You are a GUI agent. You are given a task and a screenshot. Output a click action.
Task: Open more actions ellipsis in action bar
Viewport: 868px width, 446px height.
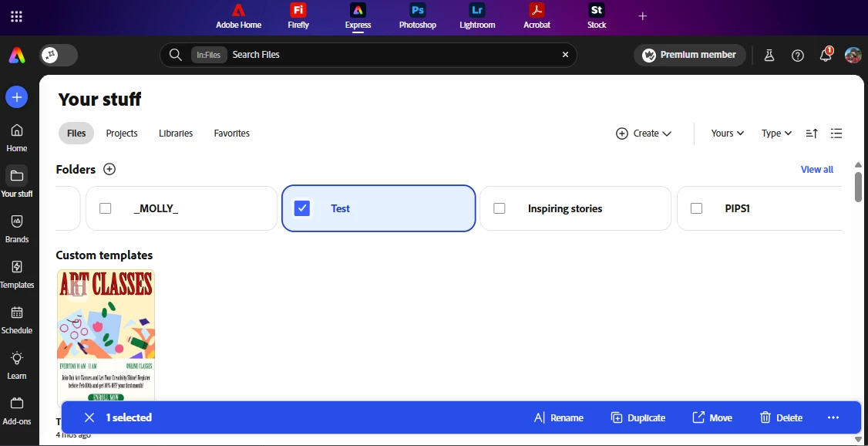point(833,417)
